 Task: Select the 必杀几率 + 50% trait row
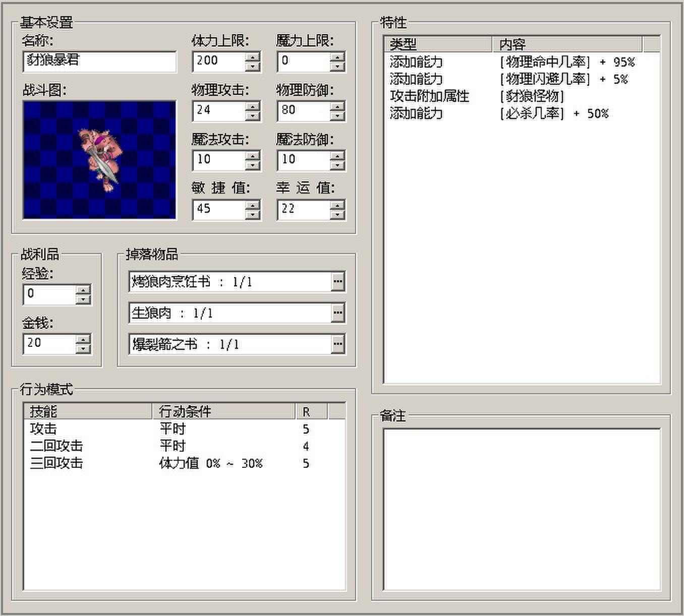pyautogui.click(x=522, y=113)
